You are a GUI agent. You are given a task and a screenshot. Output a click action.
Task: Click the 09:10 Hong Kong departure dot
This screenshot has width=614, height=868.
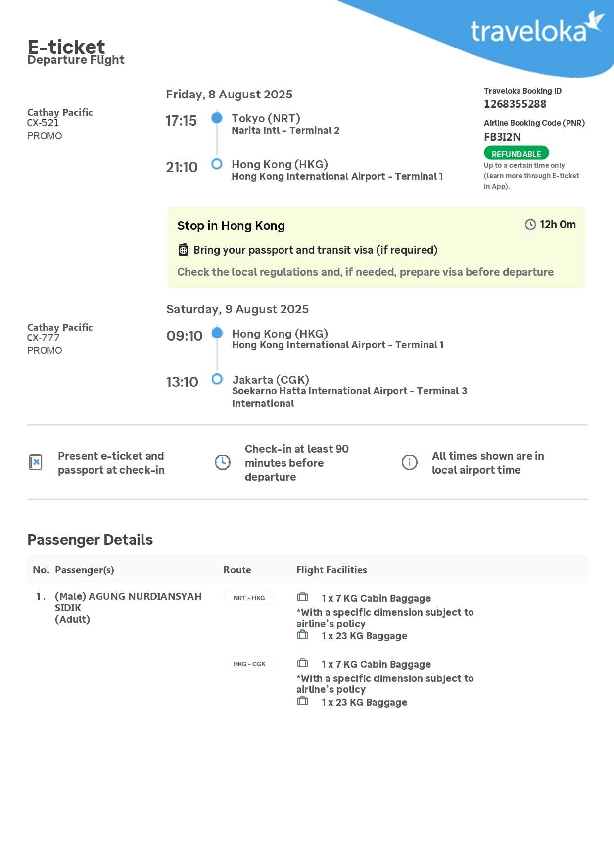[217, 333]
